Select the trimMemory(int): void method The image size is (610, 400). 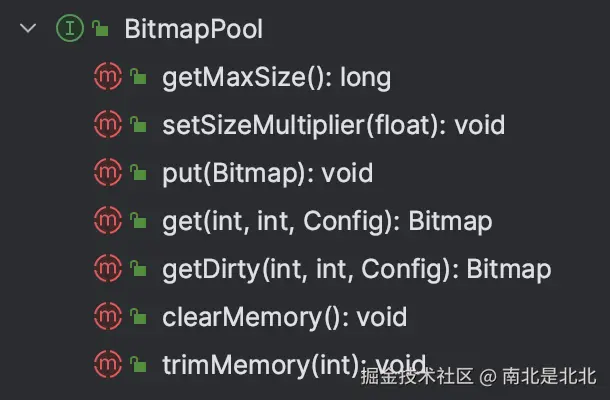click(x=293, y=365)
